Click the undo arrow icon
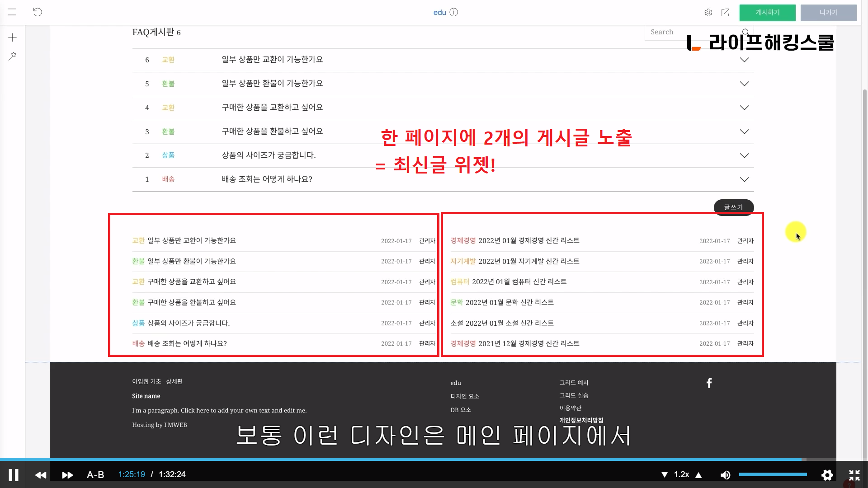The width and height of the screenshot is (868, 488). pos(38,12)
